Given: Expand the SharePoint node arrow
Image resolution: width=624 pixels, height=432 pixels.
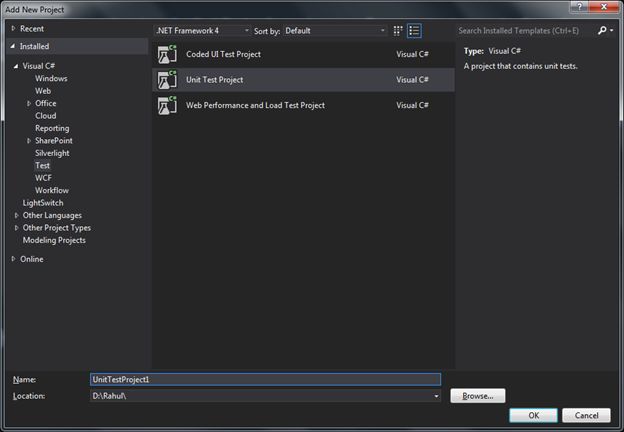Looking at the screenshot, I should 29,141.
